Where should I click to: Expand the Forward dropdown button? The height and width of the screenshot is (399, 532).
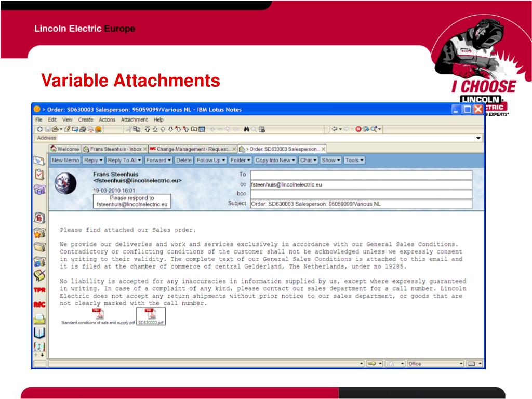click(x=158, y=160)
